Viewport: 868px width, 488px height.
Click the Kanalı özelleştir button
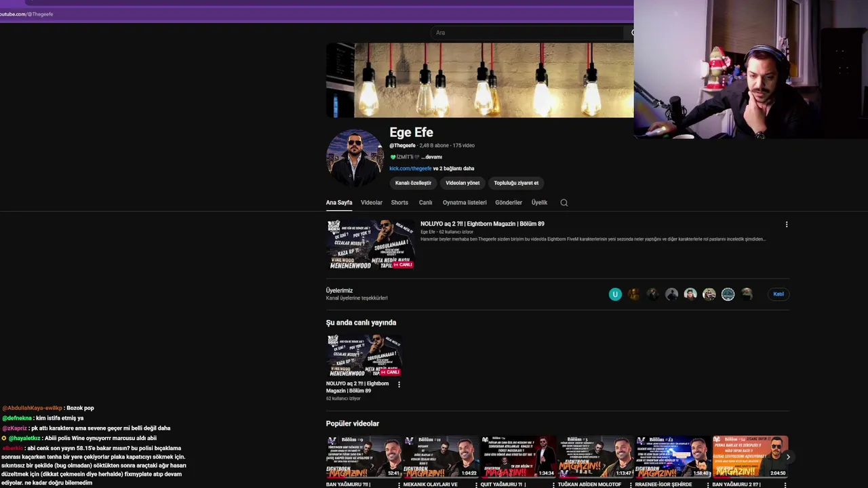pos(413,183)
